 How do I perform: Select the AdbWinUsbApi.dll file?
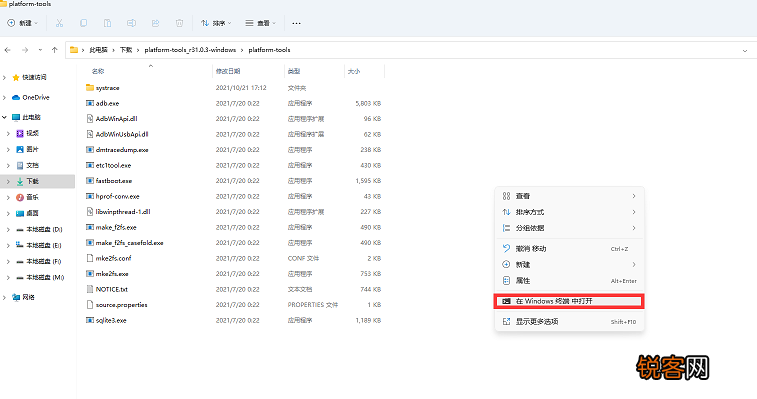click(x=117, y=134)
